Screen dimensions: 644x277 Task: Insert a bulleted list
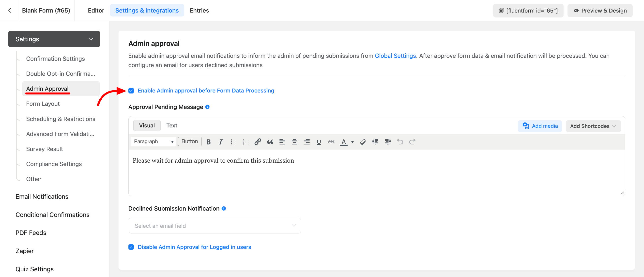tap(233, 142)
